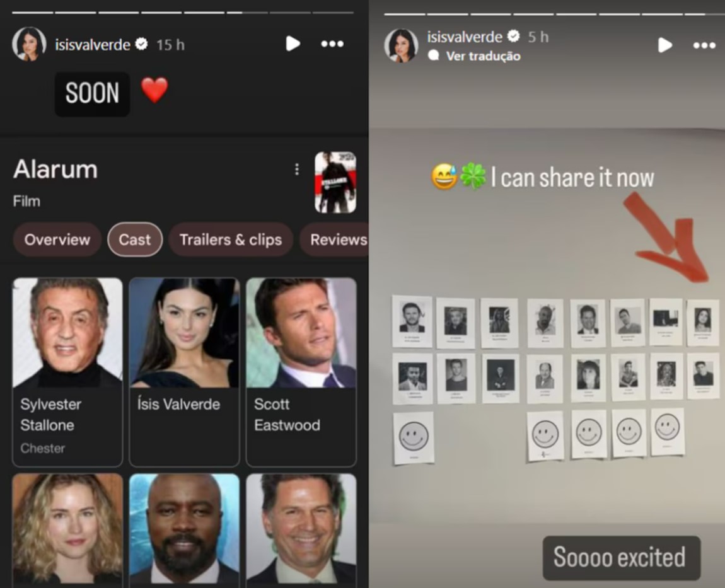Pause the left story using the play control
This screenshot has height=588, width=725.
292,44
